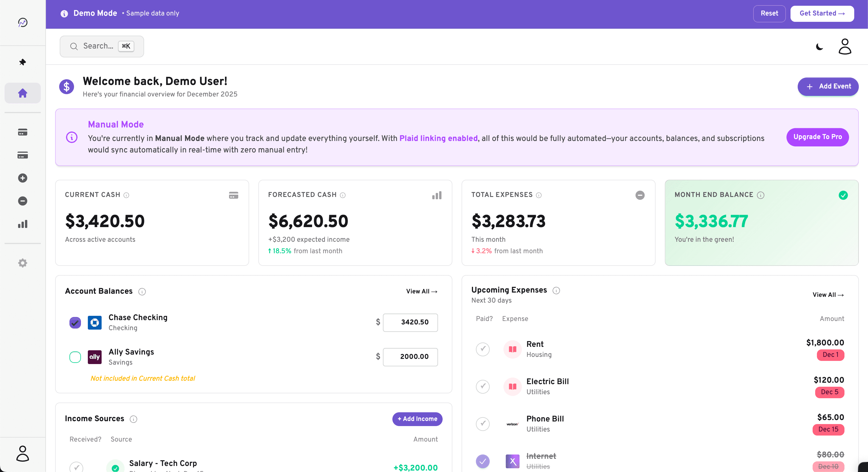Edit the Chase Checking balance field
The image size is (868, 472).
(x=410, y=323)
